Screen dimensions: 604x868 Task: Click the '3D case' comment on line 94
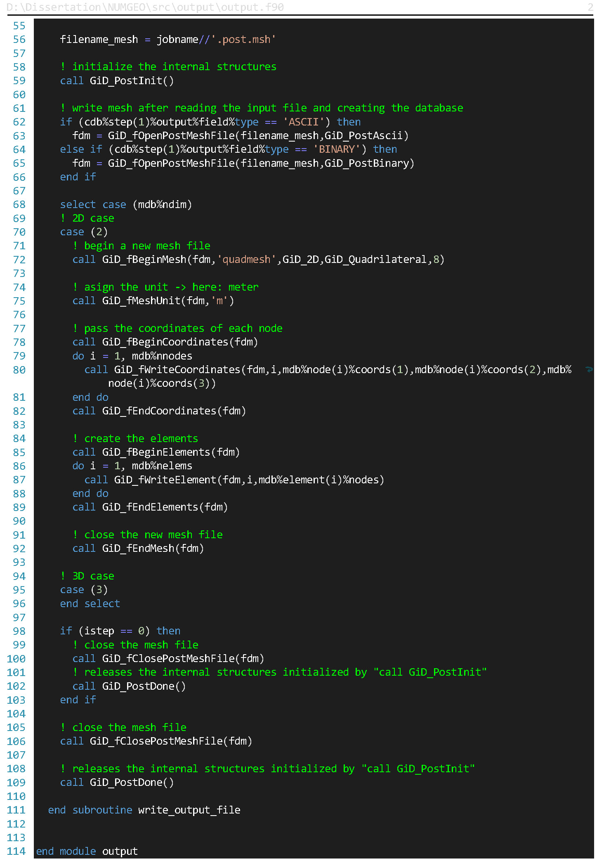click(93, 576)
